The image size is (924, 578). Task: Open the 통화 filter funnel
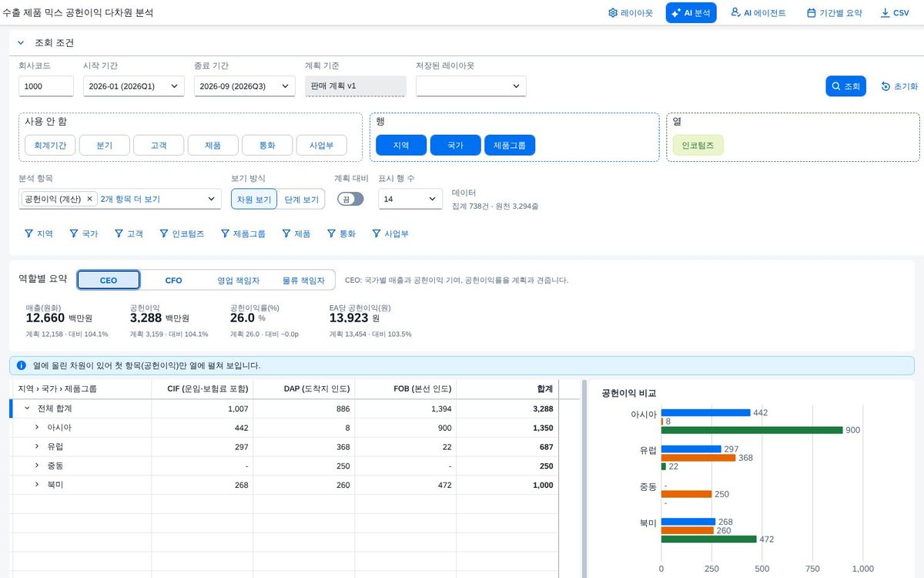331,234
